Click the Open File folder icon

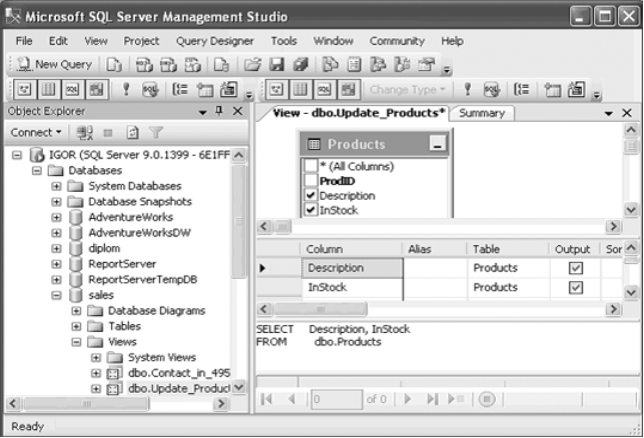[x=253, y=65]
